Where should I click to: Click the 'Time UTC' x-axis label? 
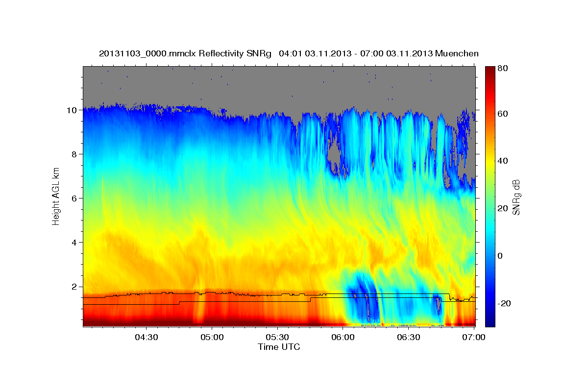click(x=279, y=347)
